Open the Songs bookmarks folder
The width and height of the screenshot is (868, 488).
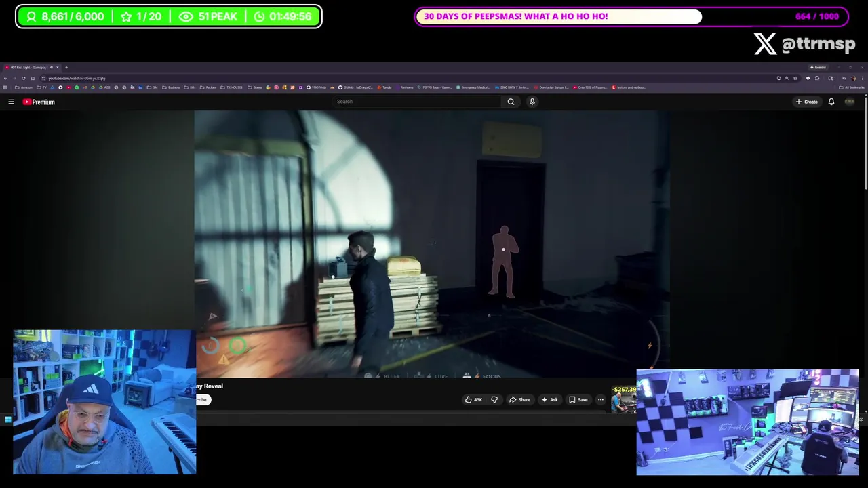coord(254,87)
